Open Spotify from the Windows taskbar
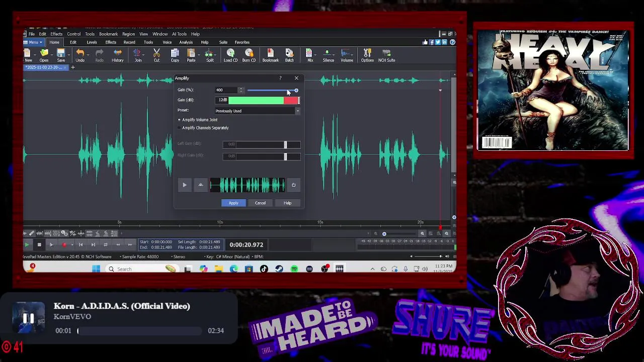Screen dimensions: 644x362 click(294, 269)
